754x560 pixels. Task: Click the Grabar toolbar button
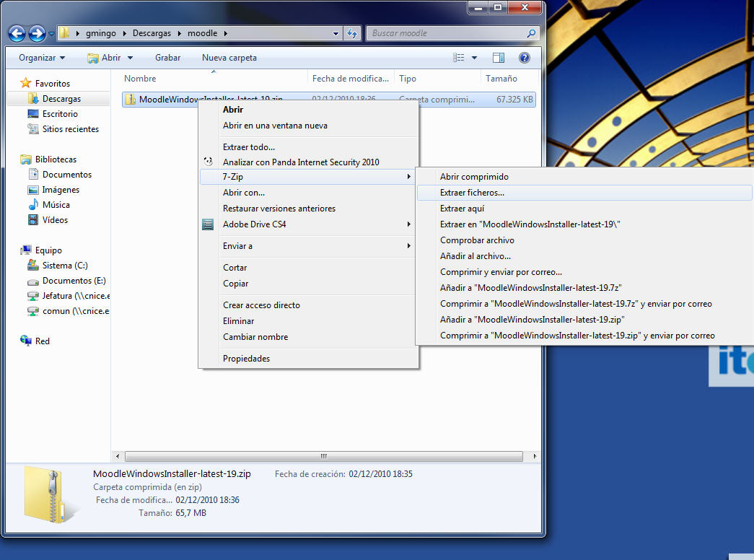click(167, 58)
